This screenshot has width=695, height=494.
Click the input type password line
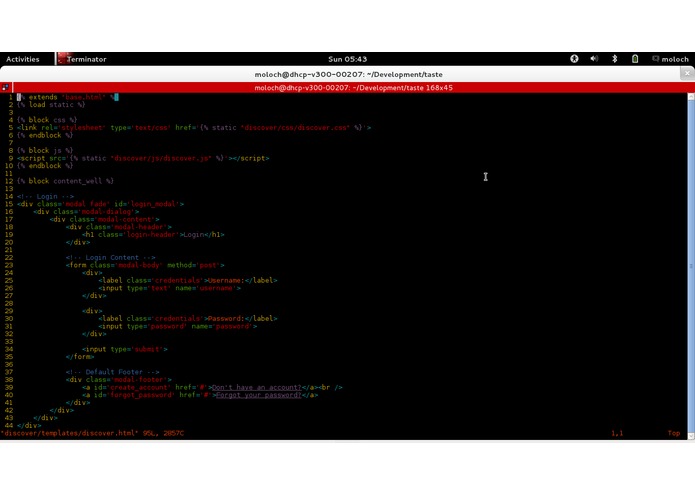coord(177,326)
